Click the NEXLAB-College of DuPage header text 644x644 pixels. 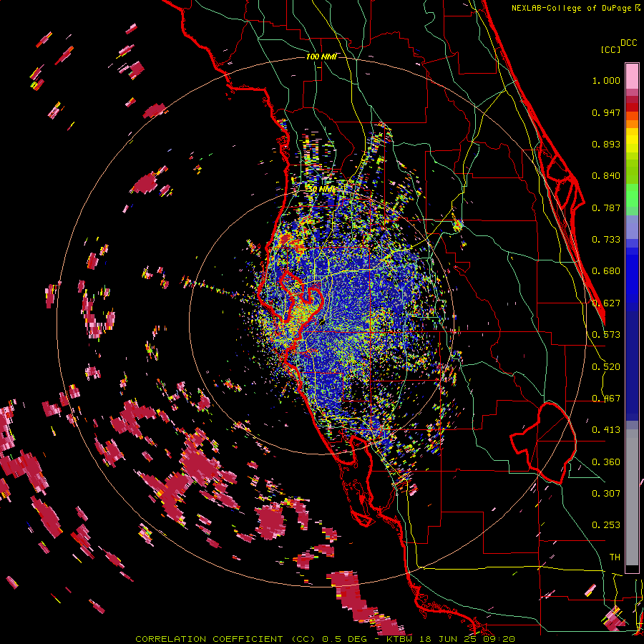(x=571, y=8)
